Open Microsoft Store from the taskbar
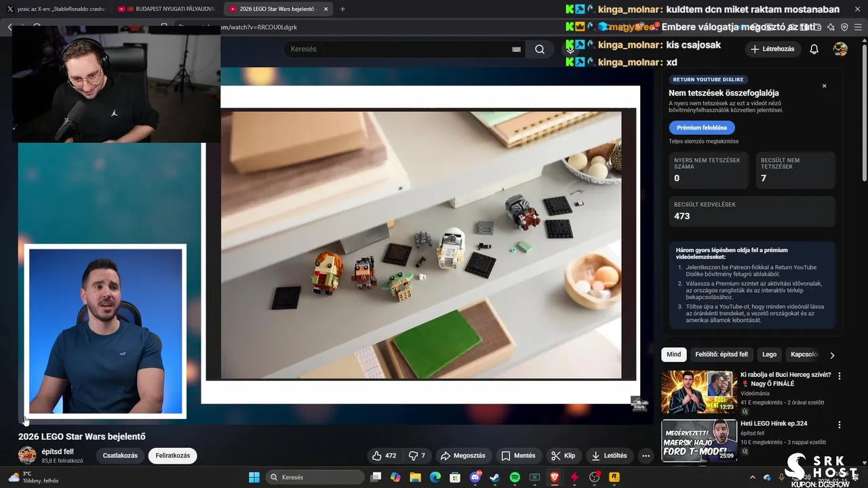The width and height of the screenshot is (868, 488). [455, 477]
